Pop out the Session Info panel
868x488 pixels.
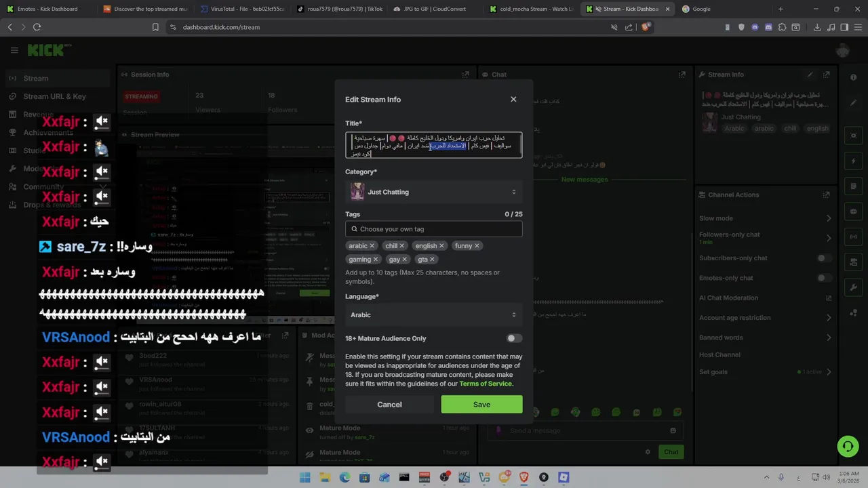pyautogui.click(x=465, y=75)
